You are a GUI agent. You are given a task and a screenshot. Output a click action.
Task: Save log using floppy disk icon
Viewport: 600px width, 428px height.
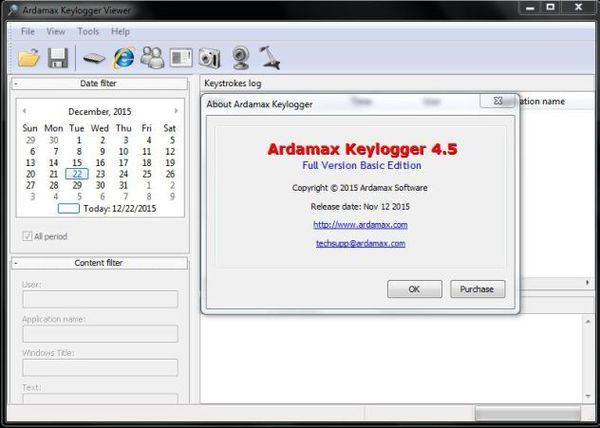tap(58, 58)
